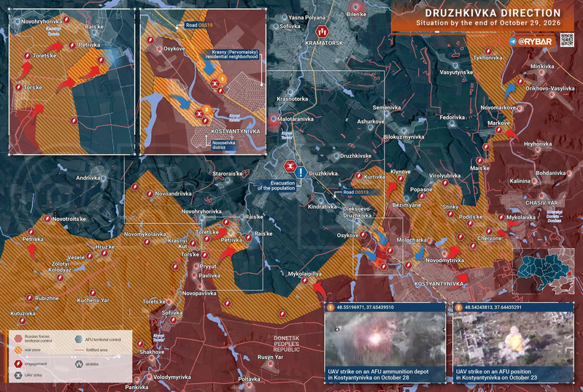The width and height of the screenshot is (583, 392).
Task: Click the Russian forces territorial control legend swatch
Action: [x=18, y=339]
